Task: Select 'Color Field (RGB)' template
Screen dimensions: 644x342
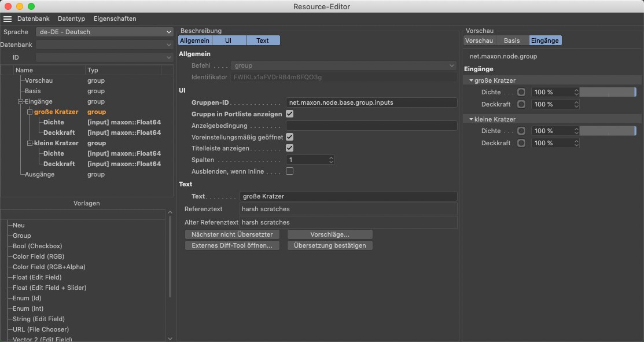Action: (x=38, y=256)
